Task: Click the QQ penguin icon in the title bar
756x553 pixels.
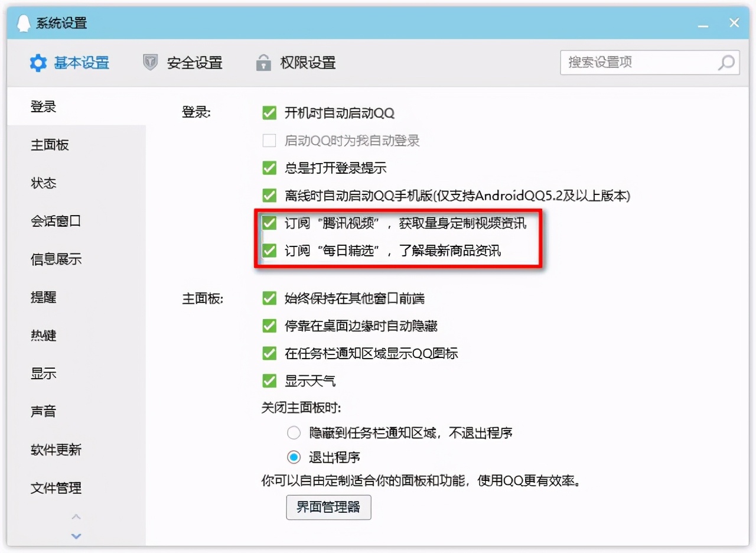Action: point(23,22)
